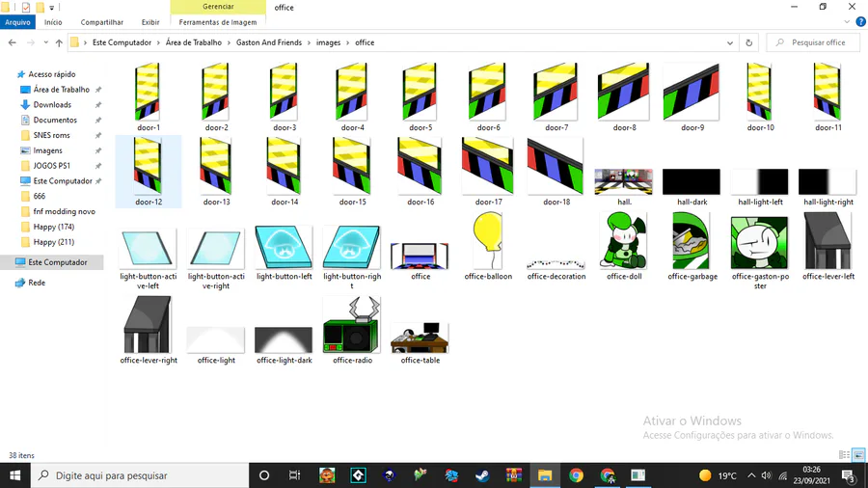Viewport: 868px width, 488px height.
Task: Open Cortana circle icon on taskbar
Action: [x=264, y=475]
